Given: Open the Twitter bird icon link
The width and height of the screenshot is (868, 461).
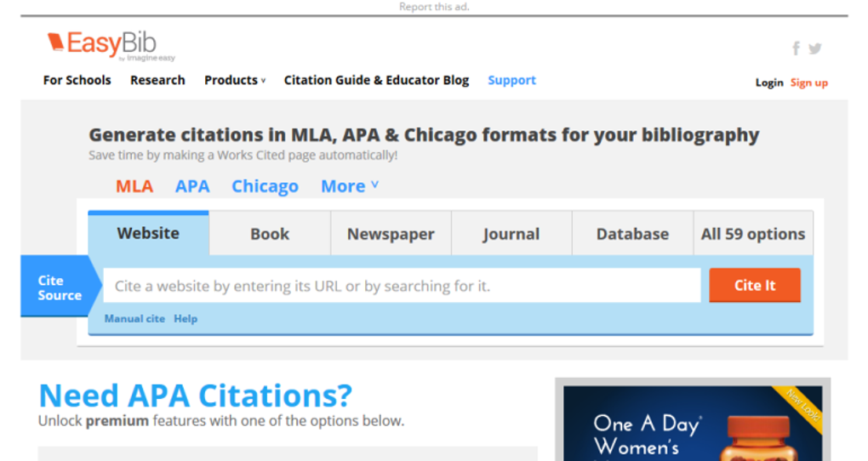Looking at the screenshot, I should tap(815, 48).
